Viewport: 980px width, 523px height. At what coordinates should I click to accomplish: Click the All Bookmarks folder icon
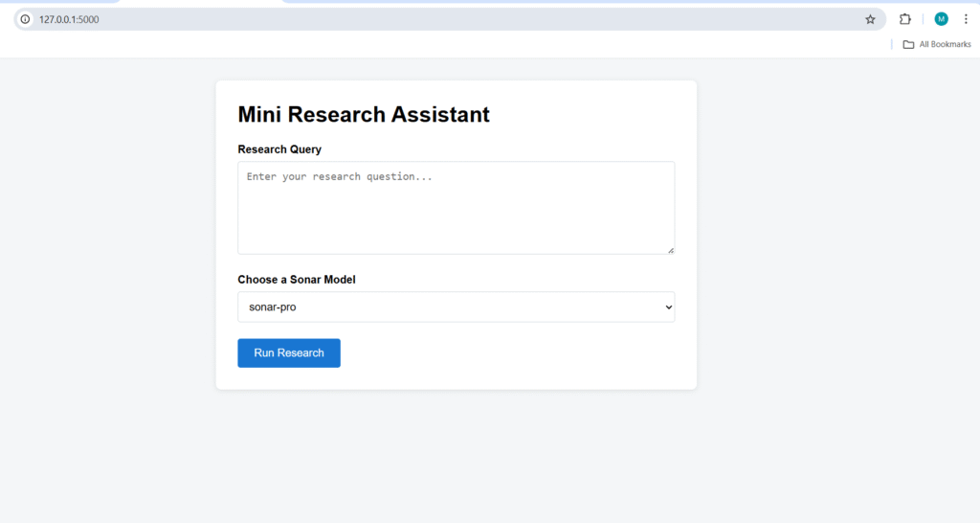908,44
